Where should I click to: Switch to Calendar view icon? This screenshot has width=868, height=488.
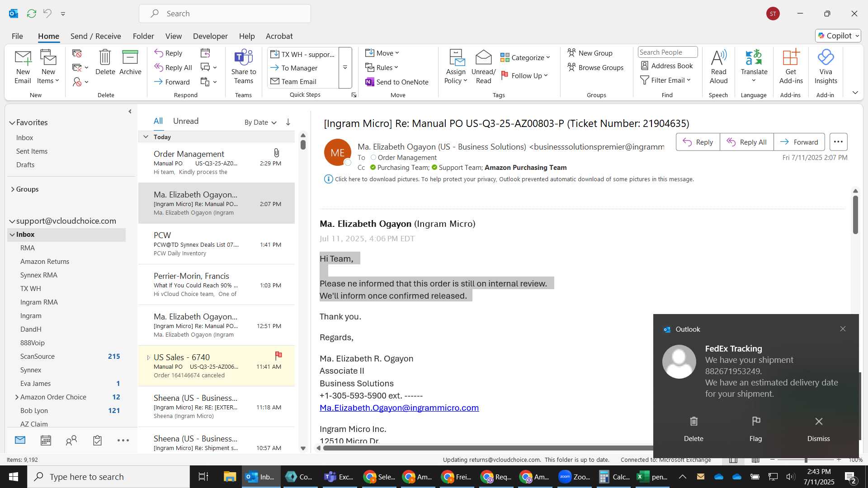46,441
